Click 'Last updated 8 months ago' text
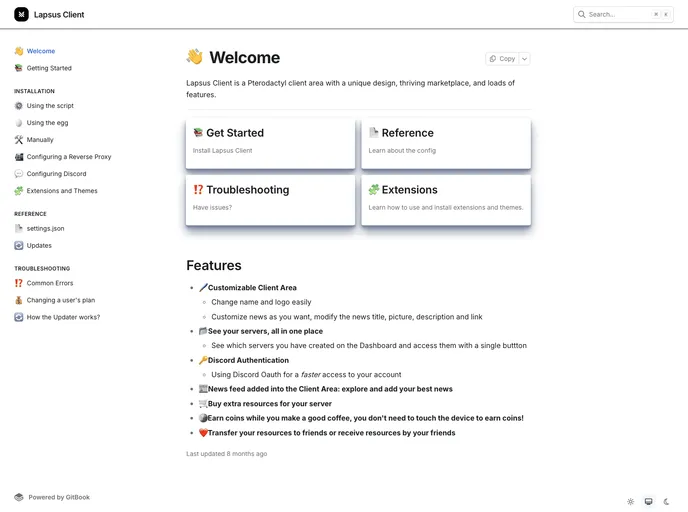 tap(226, 454)
